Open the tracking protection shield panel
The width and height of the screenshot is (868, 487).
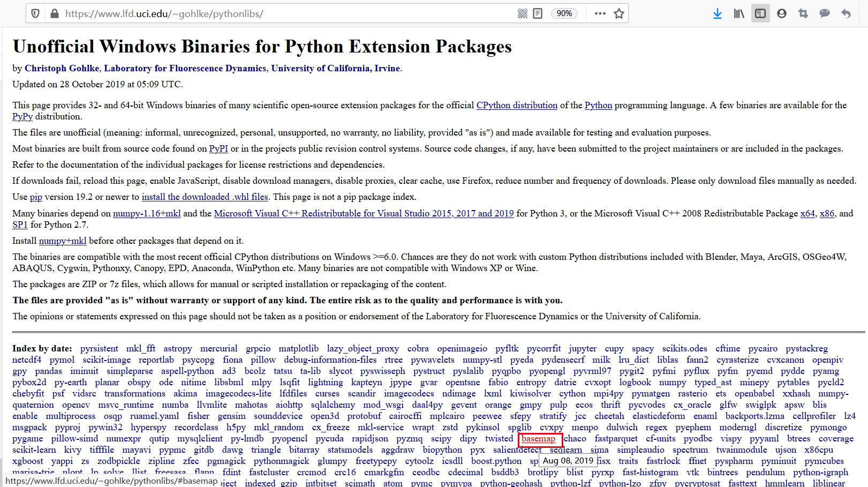[35, 13]
